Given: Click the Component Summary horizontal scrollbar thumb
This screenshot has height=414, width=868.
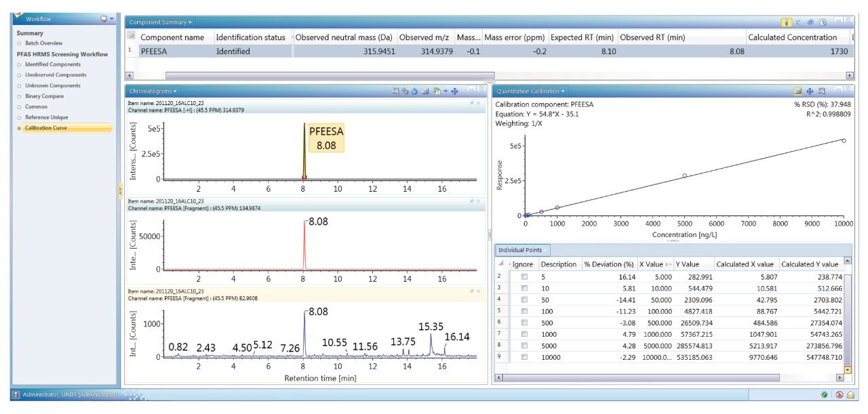Looking at the screenshot, I should click(330, 76).
